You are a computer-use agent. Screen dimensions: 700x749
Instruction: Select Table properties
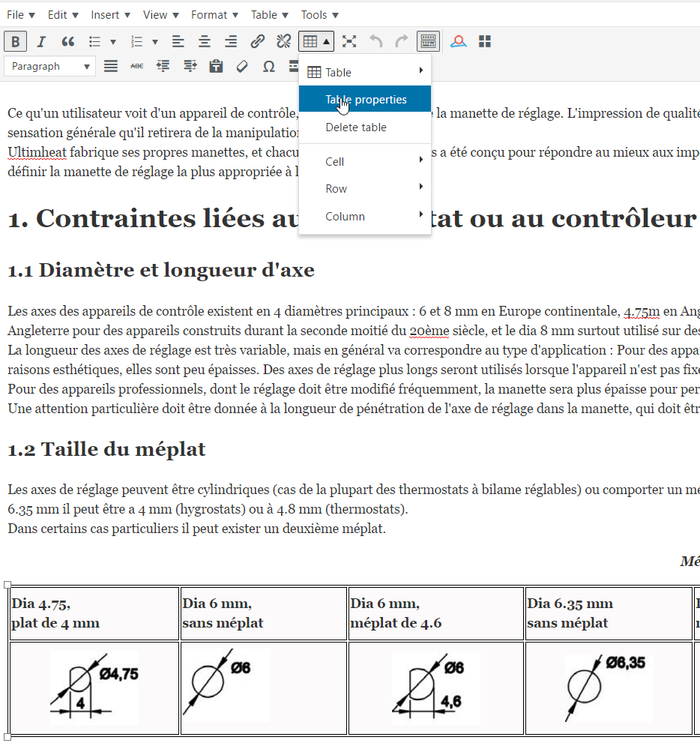(x=365, y=100)
